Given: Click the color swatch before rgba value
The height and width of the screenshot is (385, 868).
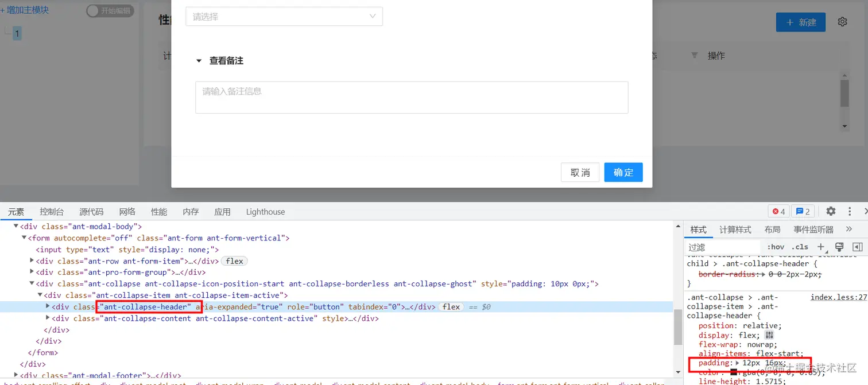Looking at the screenshot, I should coord(734,372).
